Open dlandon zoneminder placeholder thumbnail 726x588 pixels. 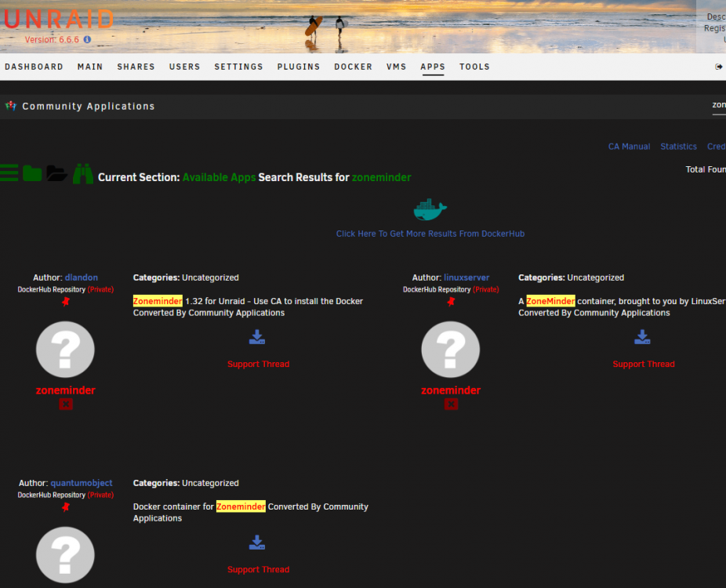tap(65, 350)
